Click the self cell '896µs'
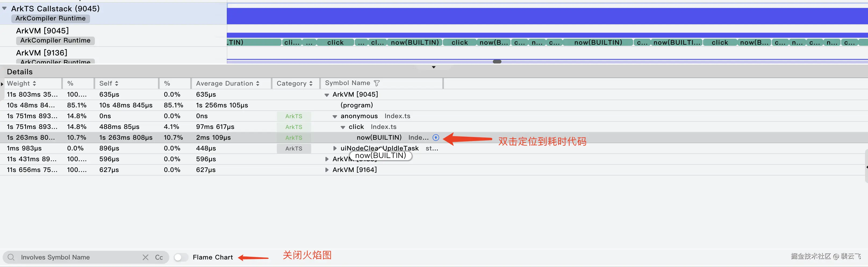Image resolution: width=868 pixels, height=267 pixels. (109, 148)
